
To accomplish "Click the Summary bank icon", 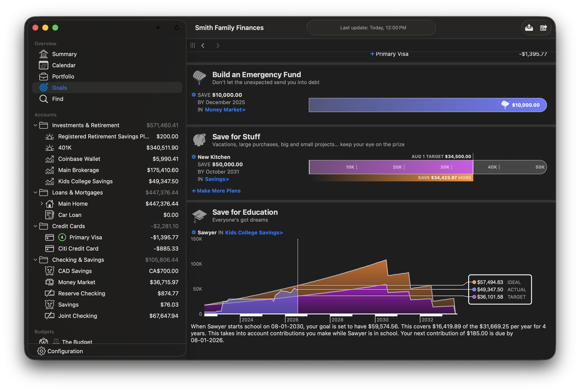I will [x=43, y=54].
